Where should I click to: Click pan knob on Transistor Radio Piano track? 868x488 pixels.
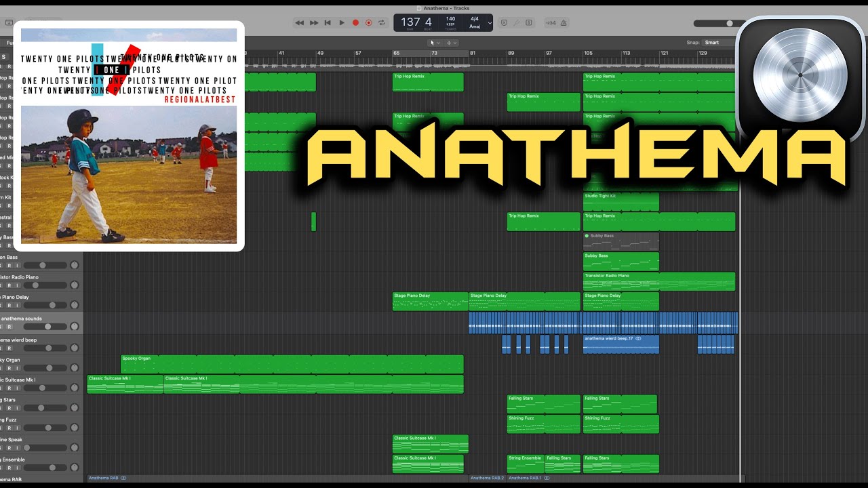click(x=75, y=285)
